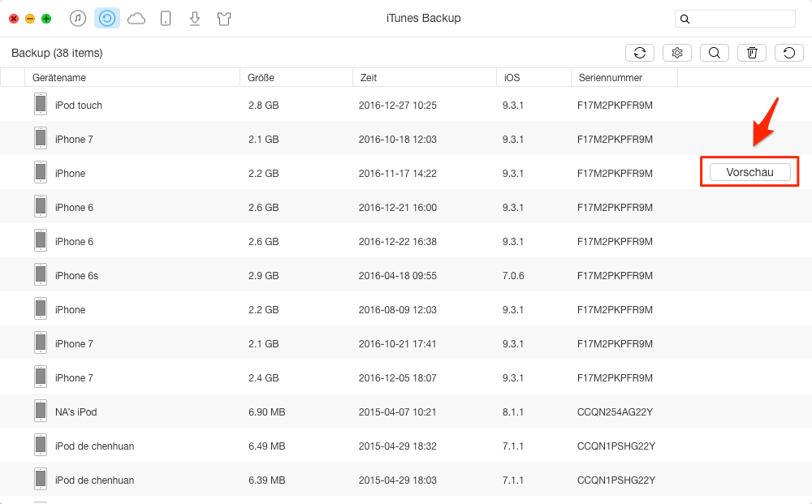The height and width of the screenshot is (504, 812).
Task: Click the 6.49 MB size cell
Action: [266, 446]
